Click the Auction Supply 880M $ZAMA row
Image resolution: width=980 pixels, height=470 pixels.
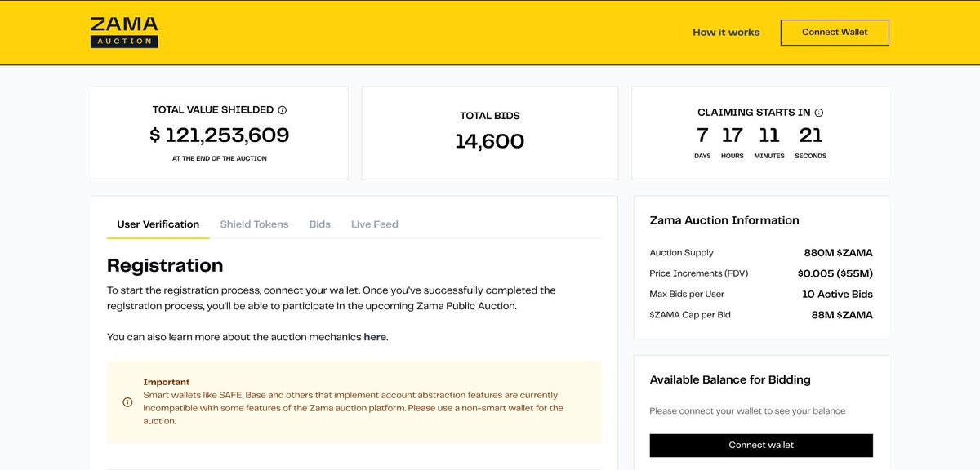[x=760, y=253]
